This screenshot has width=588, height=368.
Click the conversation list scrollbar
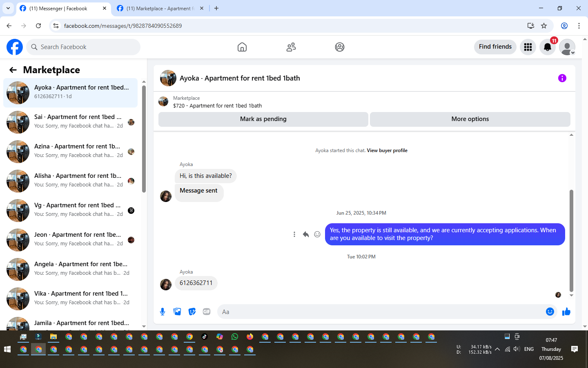coord(144,139)
